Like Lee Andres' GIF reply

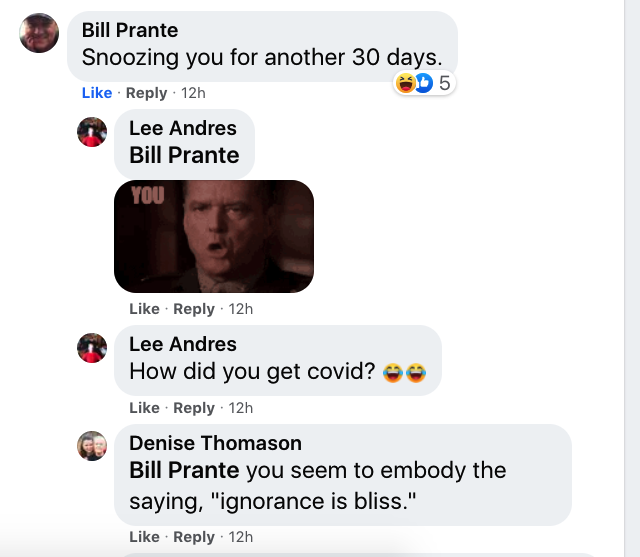click(x=144, y=309)
